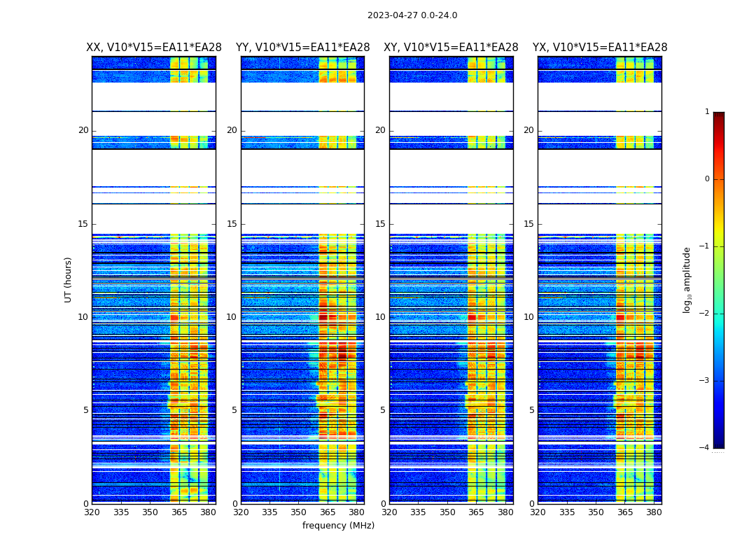Click the colorbar tick label −4

coord(705,448)
